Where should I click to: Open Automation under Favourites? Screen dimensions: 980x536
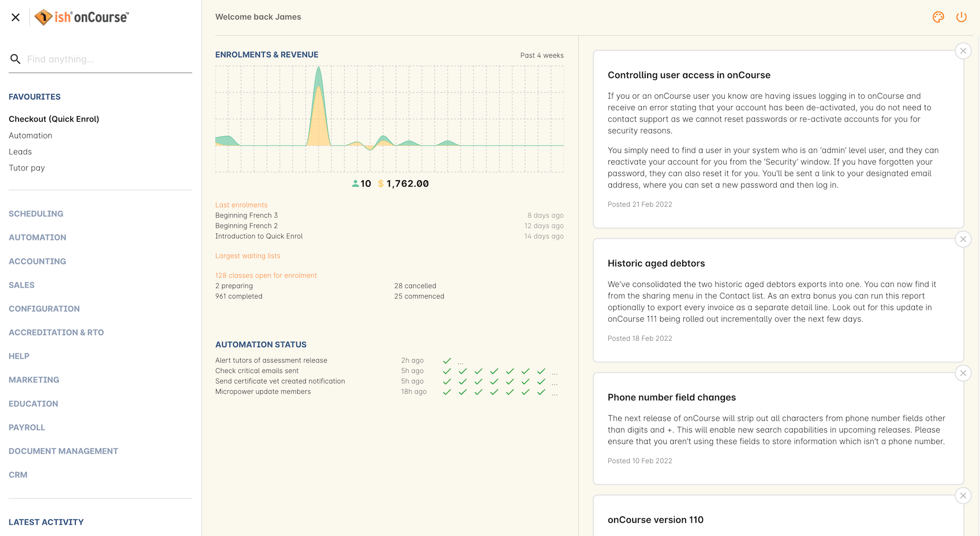[x=31, y=135]
